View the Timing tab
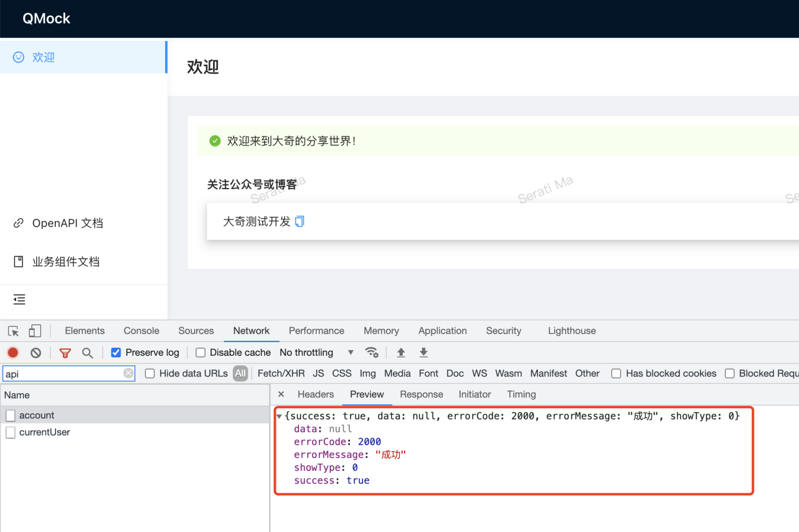The width and height of the screenshot is (799, 532). tap(521, 394)
